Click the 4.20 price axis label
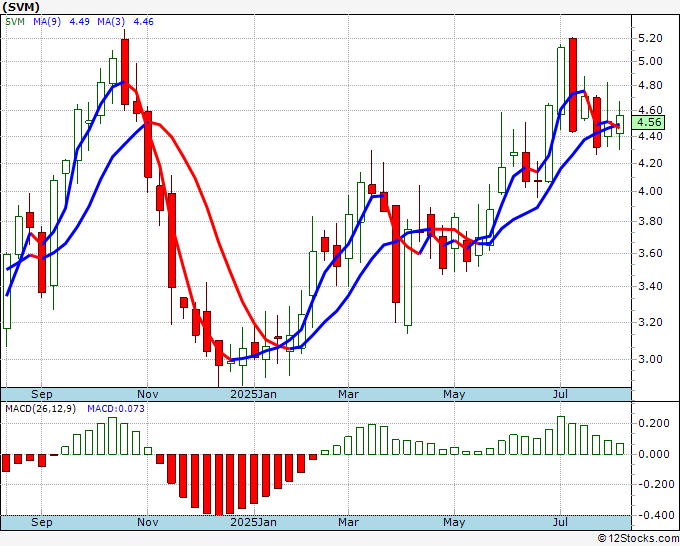This screenshot has height=546, width=680. (650, 163)
